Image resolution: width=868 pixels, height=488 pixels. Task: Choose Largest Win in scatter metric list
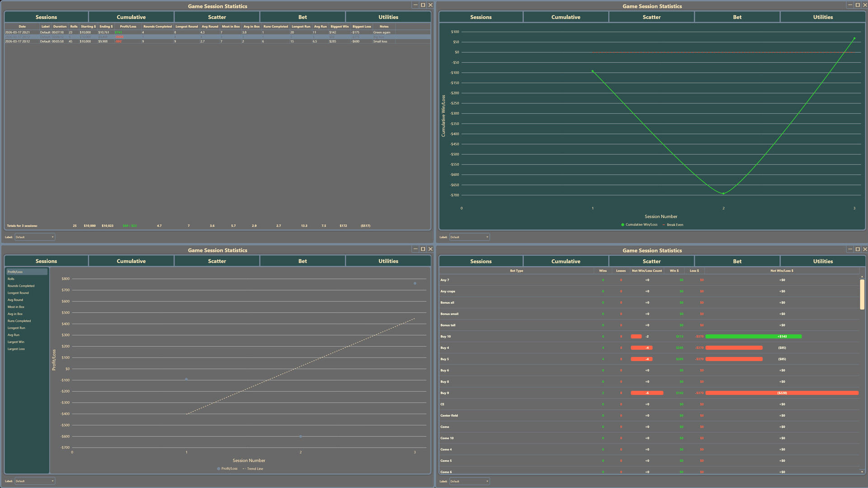point(16,342)
